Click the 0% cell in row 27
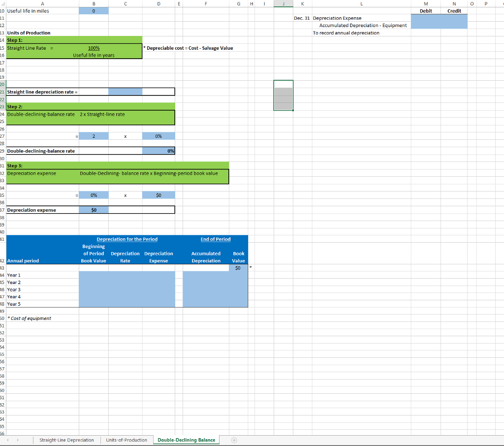 (159, 136)
